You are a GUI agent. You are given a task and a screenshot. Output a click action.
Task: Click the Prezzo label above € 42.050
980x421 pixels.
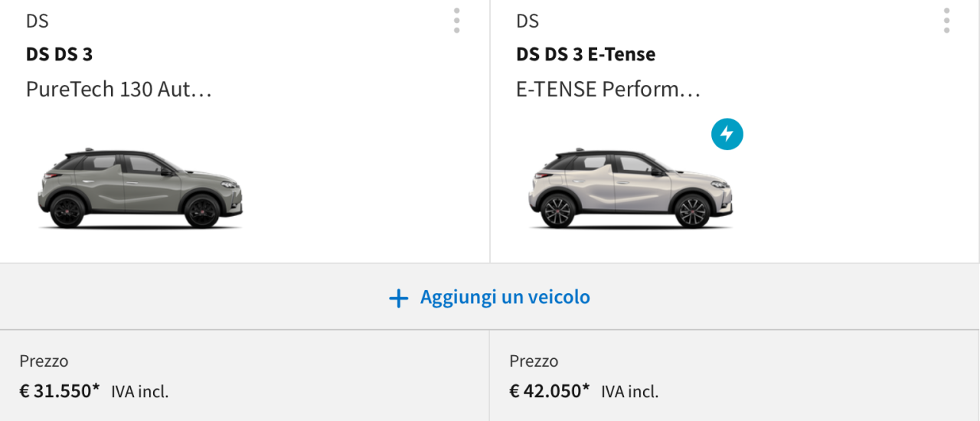click(534, 361)
